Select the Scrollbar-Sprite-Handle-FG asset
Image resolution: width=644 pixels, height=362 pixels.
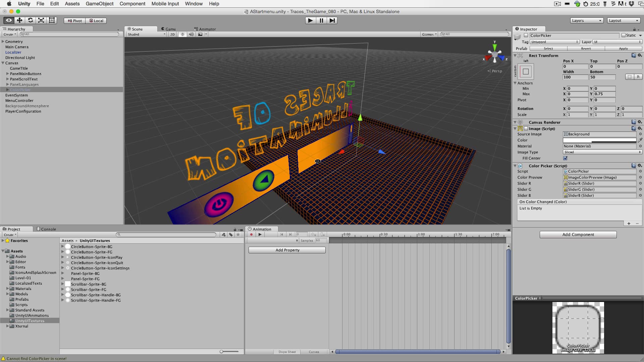[96, 300]
